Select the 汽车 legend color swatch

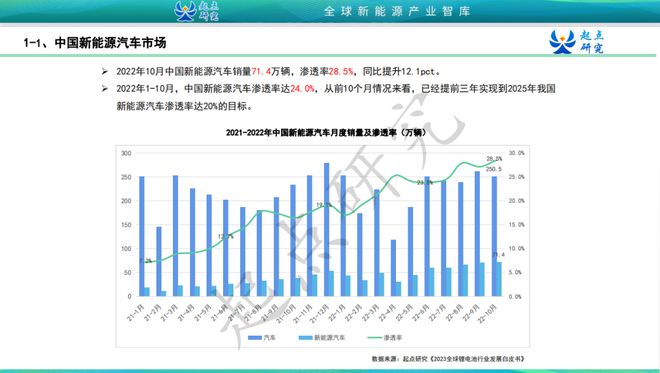(255, 338)
